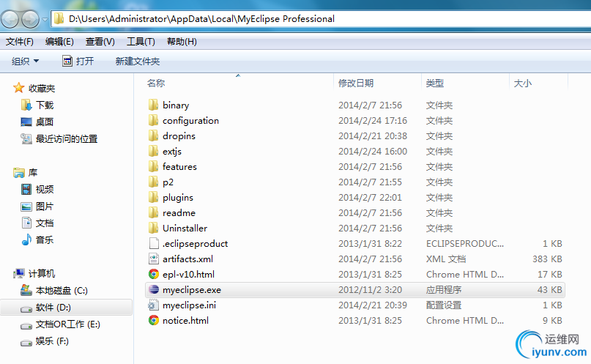The image size is (591, 364).
Task: Select the readme folder icon
Action: point(153,212)
